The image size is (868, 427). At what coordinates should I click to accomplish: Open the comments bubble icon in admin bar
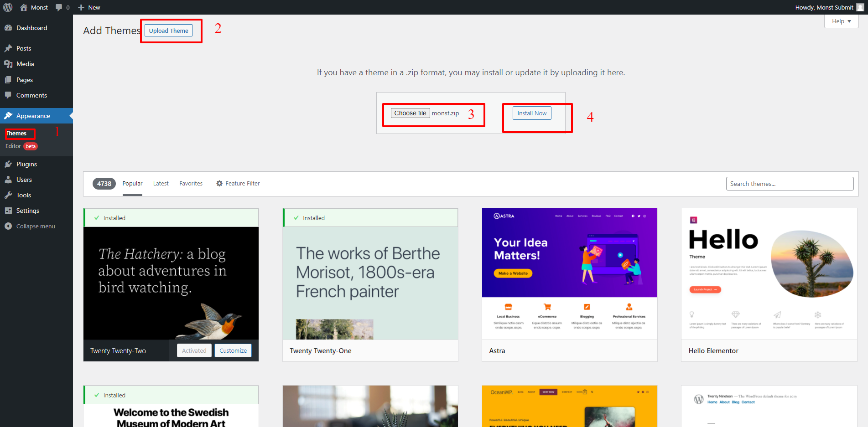click(59, 7)
